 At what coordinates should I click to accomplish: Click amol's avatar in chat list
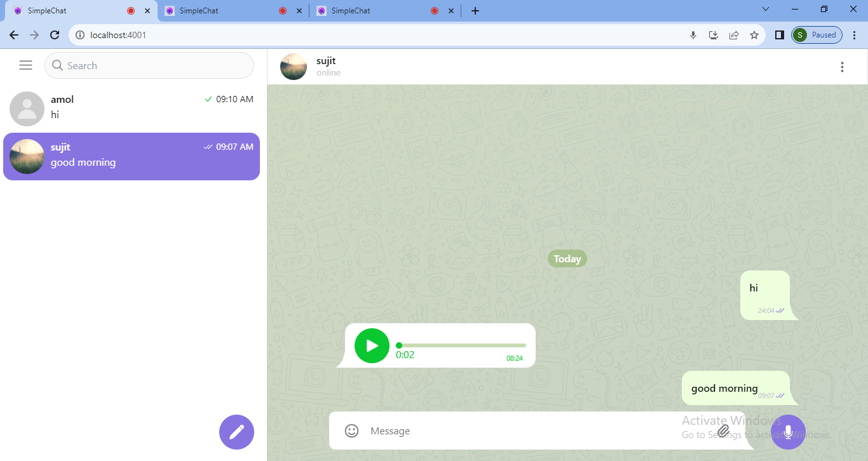(x=27, y=109)
